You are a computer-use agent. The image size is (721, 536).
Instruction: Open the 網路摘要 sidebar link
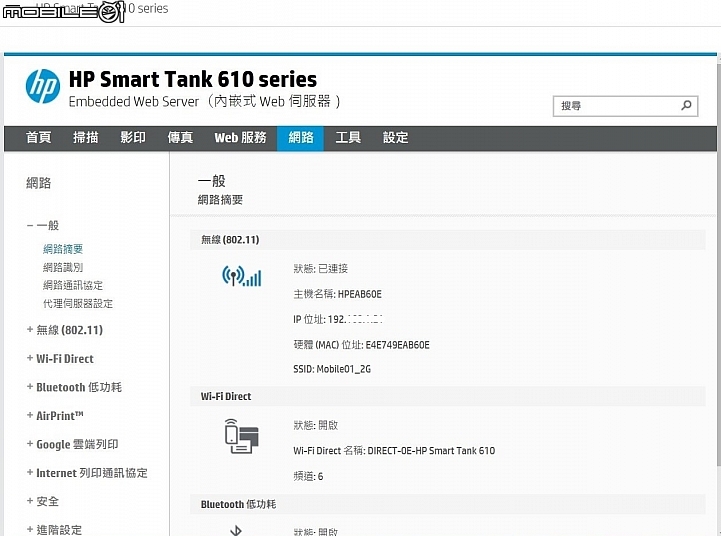click(x=63, y=249)
